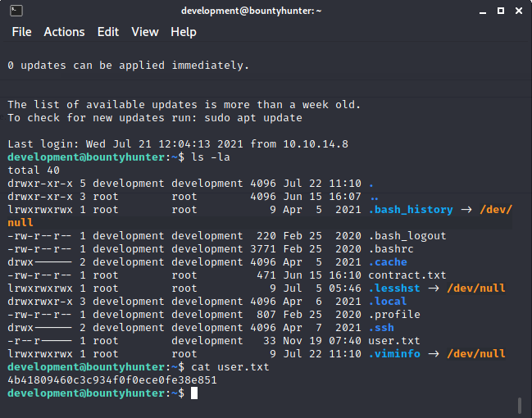The height and width of the screenshot is (418, 532).
Task: Click the file size 471
Action: click(x=266, y=275)
